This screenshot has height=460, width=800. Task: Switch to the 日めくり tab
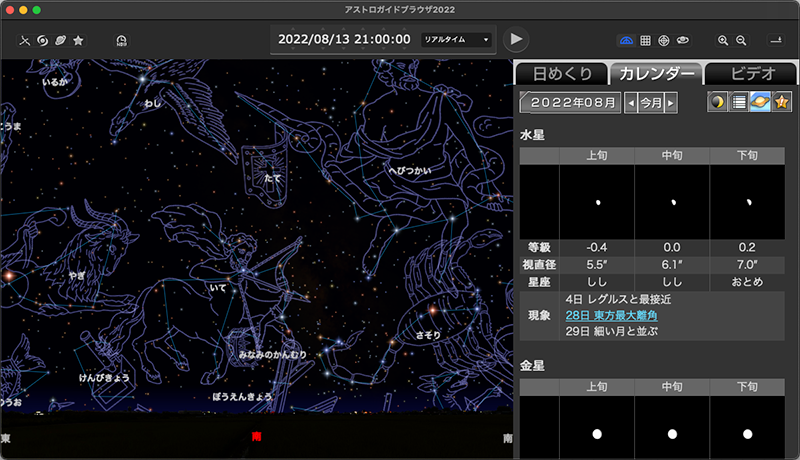pos(562,74)
